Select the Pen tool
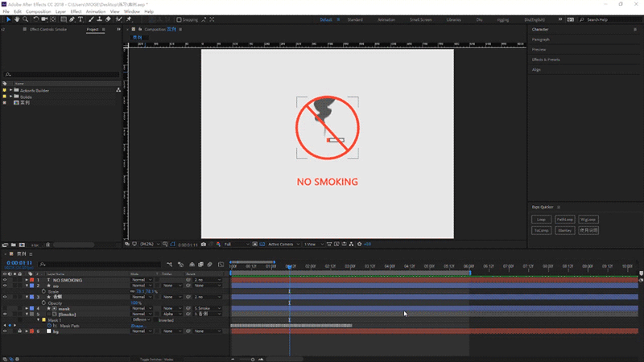 pos(72,19)
